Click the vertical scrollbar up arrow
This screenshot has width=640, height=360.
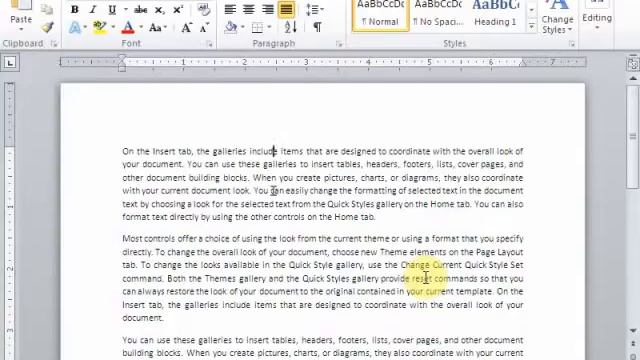[x=633, y=78]
